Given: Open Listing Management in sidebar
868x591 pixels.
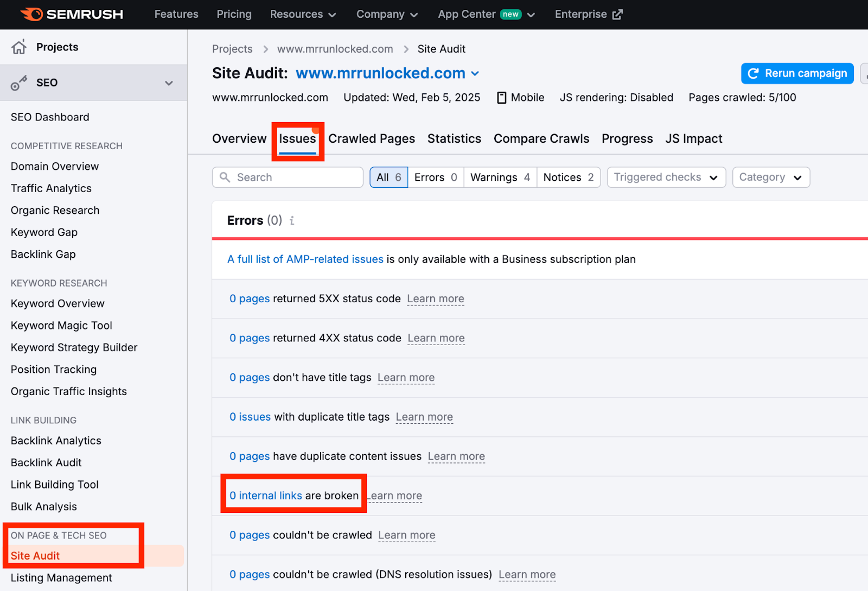Looking at the screenshot, I should [x=61, y=577].
